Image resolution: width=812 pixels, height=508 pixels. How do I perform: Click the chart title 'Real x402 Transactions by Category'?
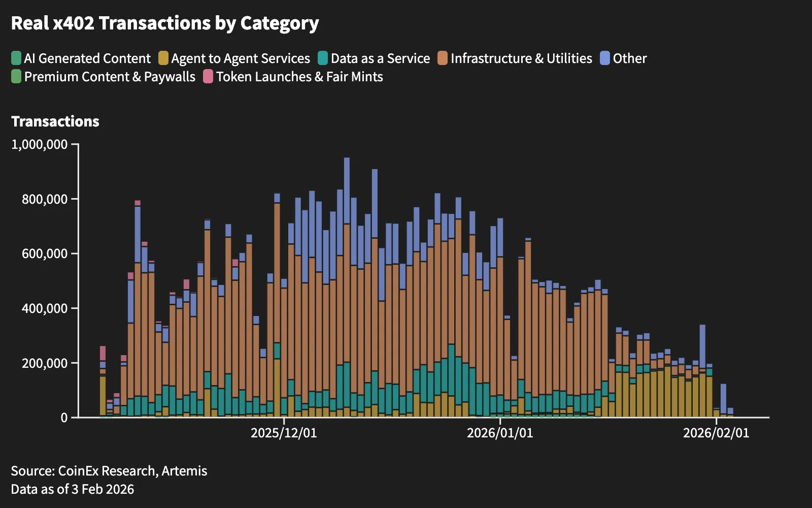click(165, 23)
